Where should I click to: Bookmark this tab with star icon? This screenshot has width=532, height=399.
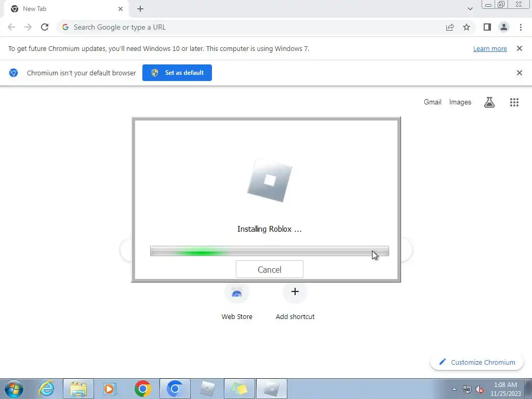467,27
